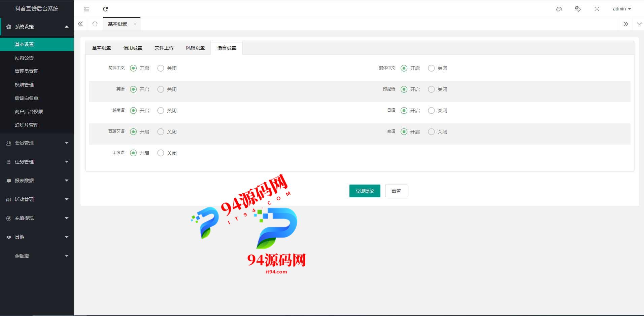Enable 简体中文 with the 开启 radio
644x316 pixels.
[x=133, y=68]
